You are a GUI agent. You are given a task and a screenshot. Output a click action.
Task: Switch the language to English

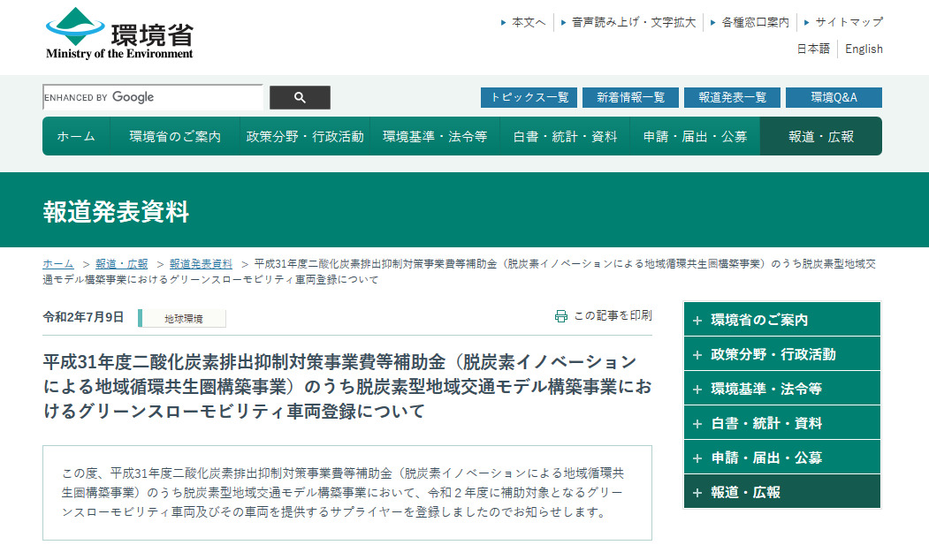pyautogui.click(x=864, y=49)
